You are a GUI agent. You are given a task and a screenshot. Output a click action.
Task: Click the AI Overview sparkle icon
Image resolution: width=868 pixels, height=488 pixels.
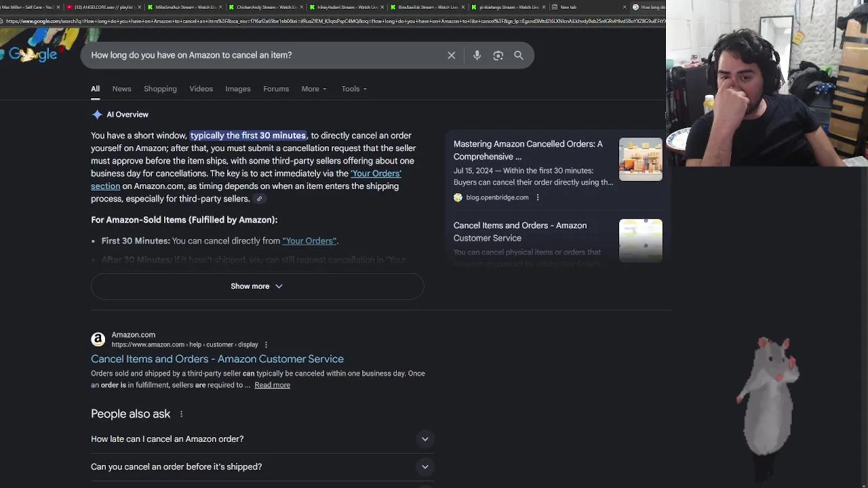tap(97, 115)
